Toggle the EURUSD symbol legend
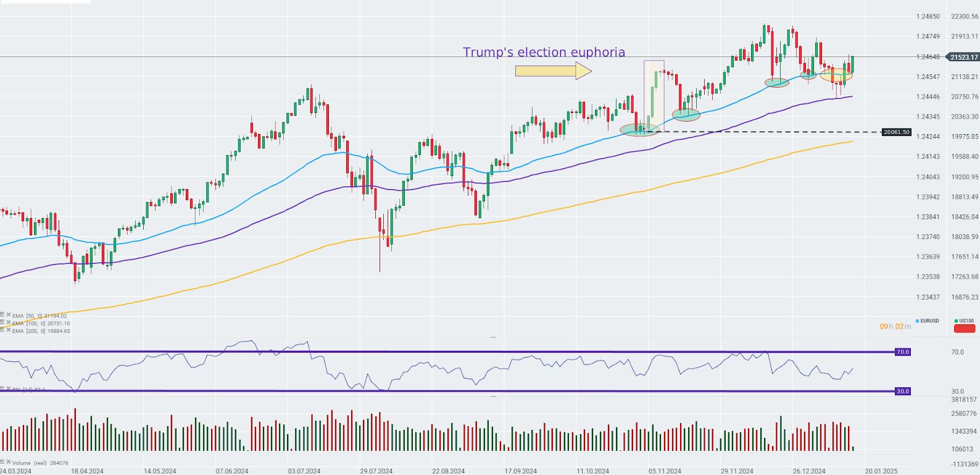Image resolution: width=980 pixels, height=475 pixels. 928,321
